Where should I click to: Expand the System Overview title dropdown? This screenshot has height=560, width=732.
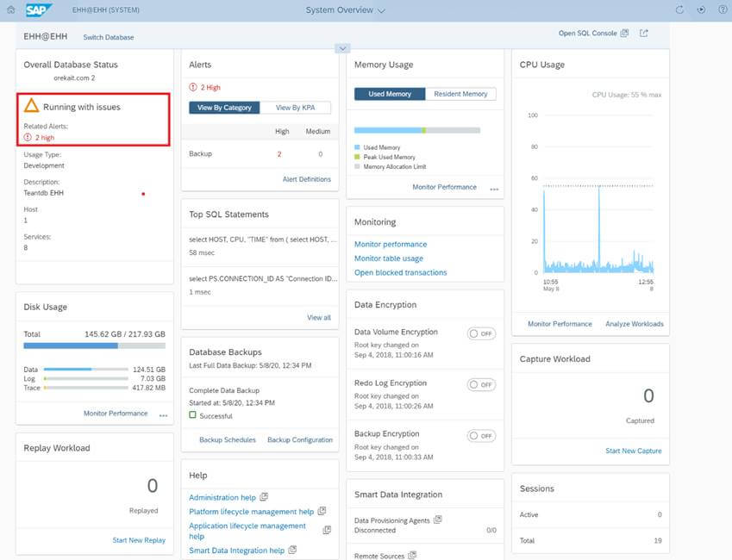tap(381, 10)
